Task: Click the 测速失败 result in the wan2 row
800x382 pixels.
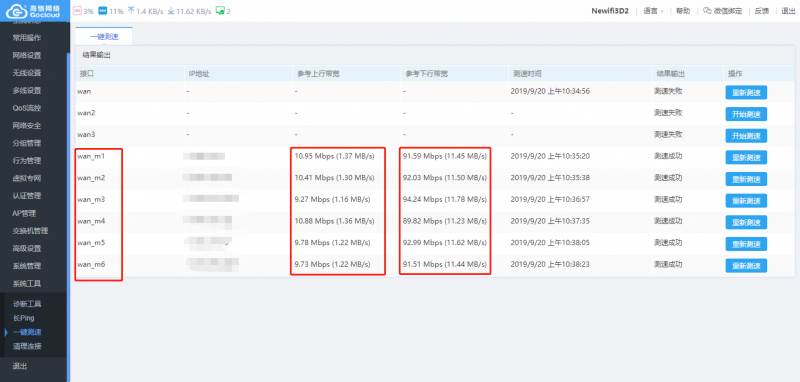Action: pyautogui.click(x=668, y=113)
